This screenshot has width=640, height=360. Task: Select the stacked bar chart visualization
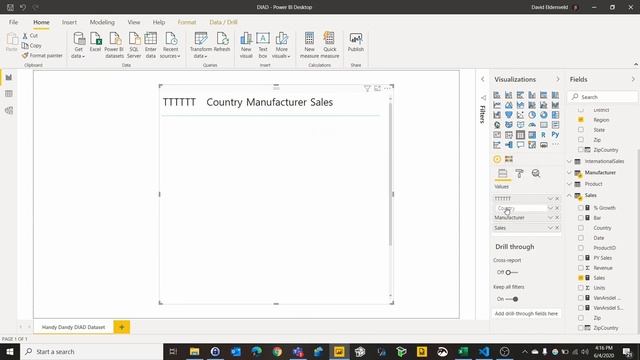[x=497, y=95]
